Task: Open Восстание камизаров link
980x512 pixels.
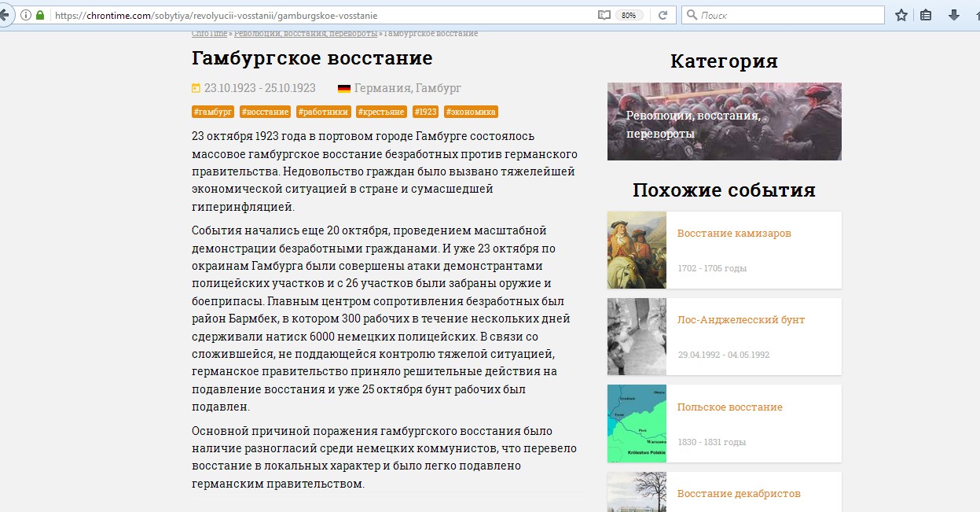Action: (734, 234)
